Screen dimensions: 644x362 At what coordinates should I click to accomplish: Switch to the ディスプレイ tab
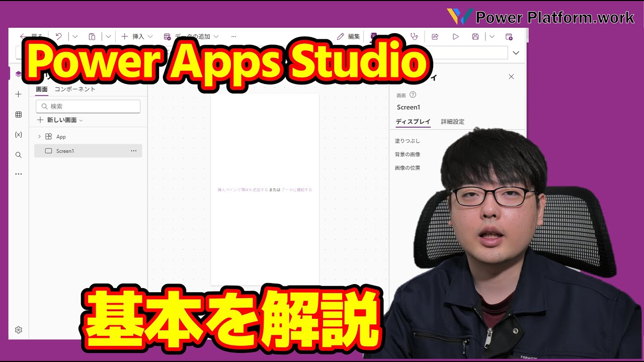click(413, 122)
